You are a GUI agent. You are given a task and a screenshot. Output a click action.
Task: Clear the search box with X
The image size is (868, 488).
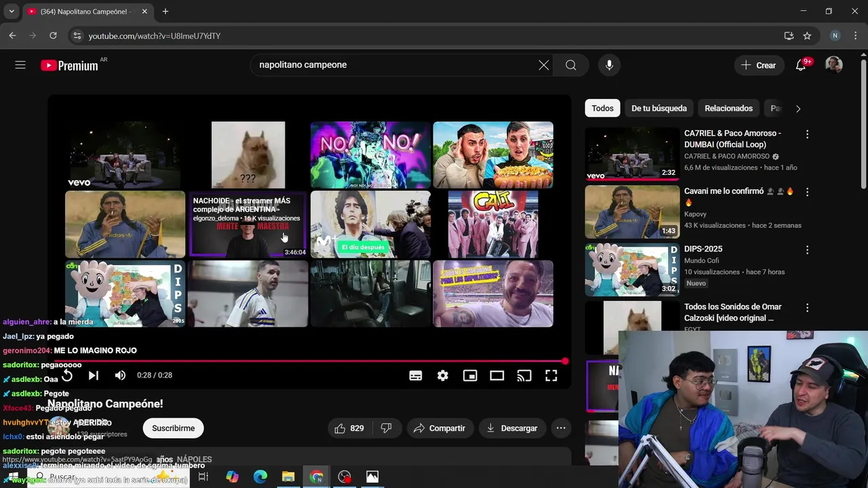click(x=544, y=65)
